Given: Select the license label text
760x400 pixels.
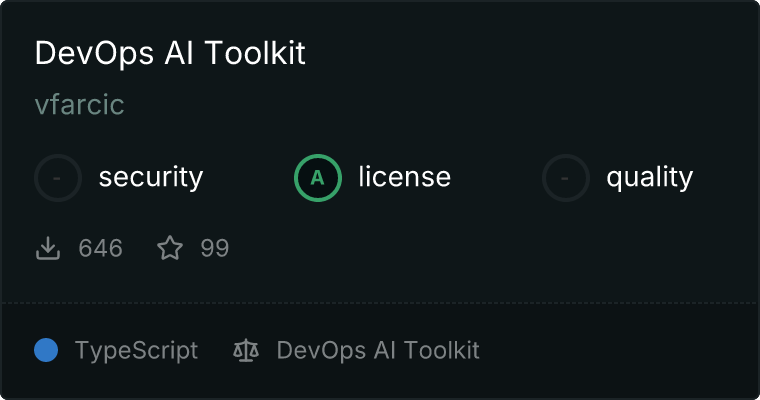Looking at the screenshot, I should click(x=404, y=178).
